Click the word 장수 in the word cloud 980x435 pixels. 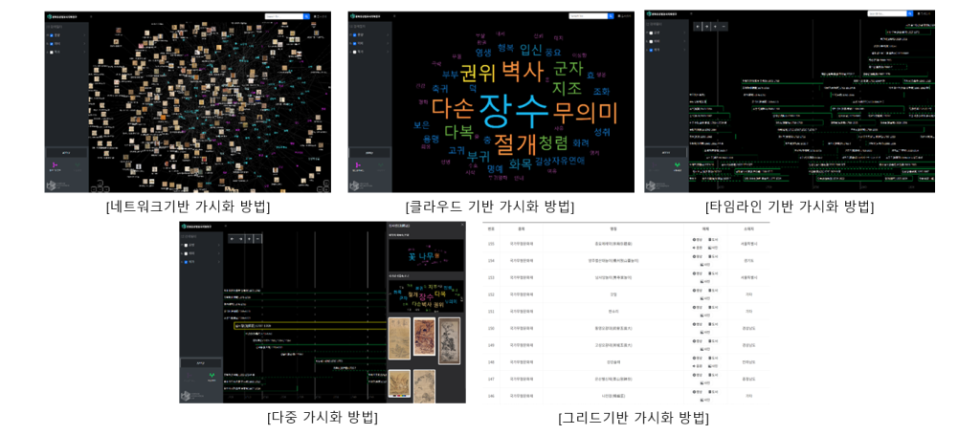click(512, 110)
